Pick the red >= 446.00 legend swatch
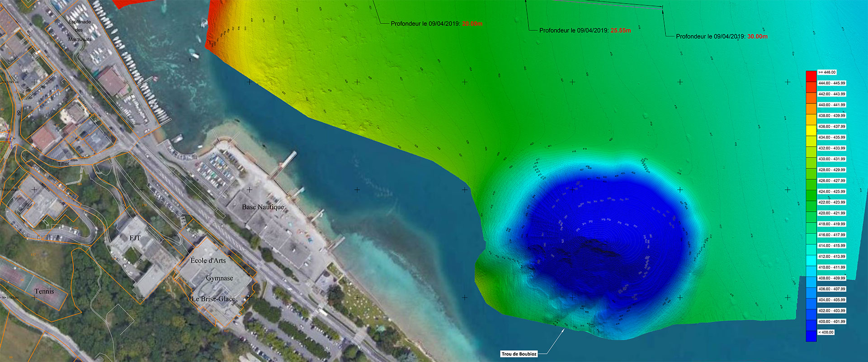The width and height of the screenshot is (868, 362). (x=811, y=76)
